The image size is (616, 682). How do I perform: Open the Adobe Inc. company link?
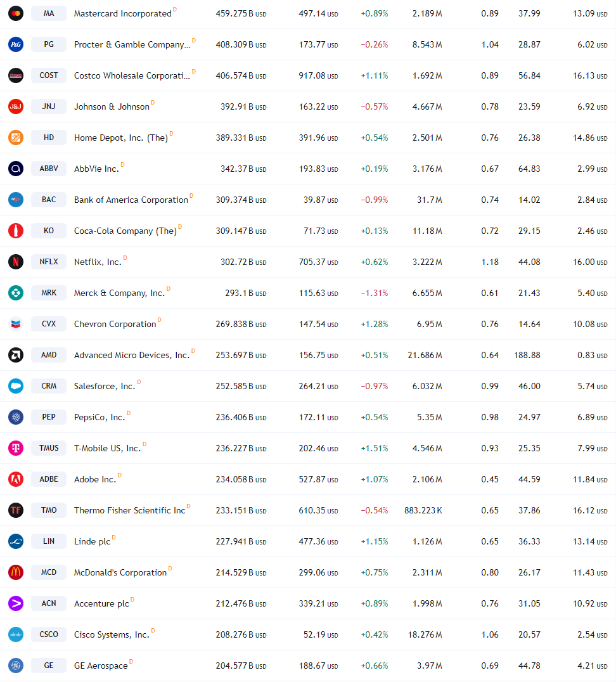(x=95, y=480)
